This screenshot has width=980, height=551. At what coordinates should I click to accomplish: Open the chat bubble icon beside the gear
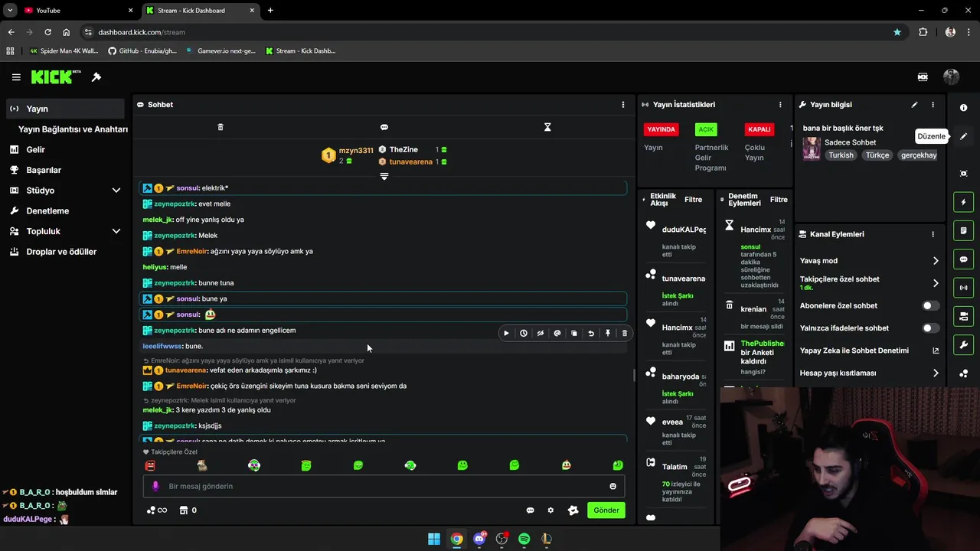(530, 510)
